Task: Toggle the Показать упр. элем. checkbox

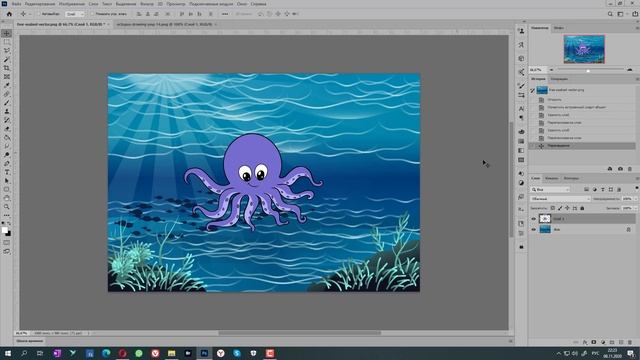Action: (x=93, y=14)
